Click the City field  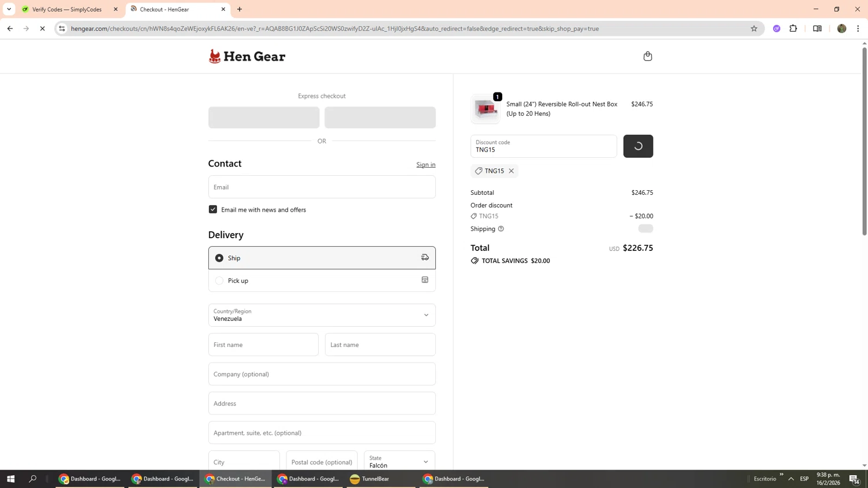244,462
